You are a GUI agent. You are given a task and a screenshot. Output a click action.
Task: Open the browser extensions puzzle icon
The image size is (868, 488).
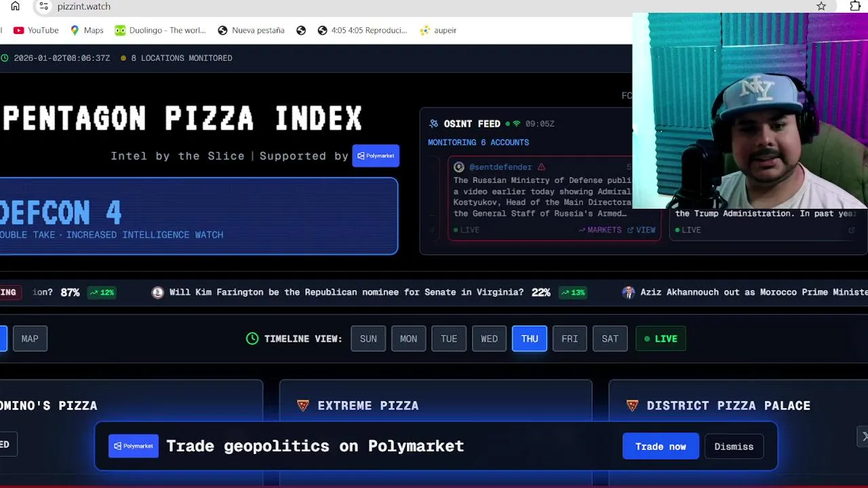click(855, 6)
